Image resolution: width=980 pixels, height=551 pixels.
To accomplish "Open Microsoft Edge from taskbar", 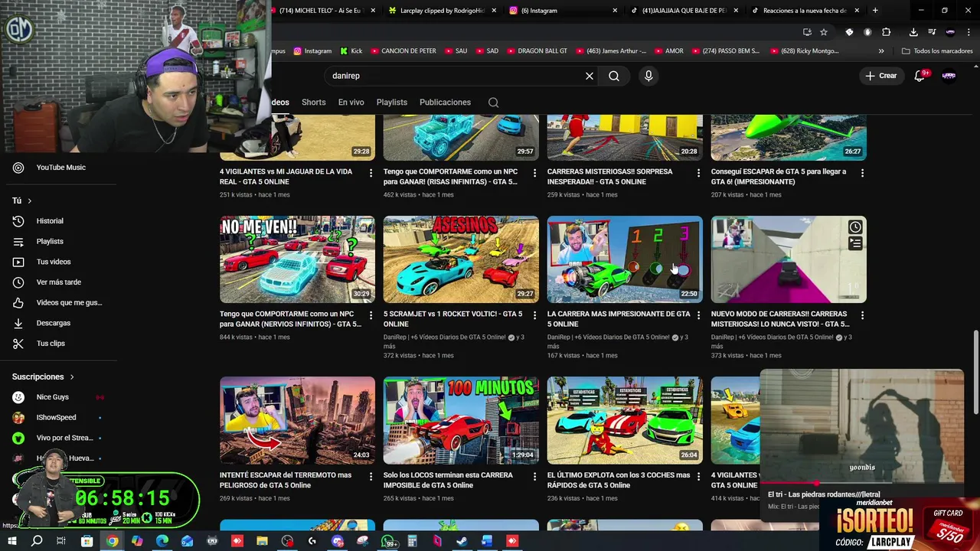I will point(162,541).
